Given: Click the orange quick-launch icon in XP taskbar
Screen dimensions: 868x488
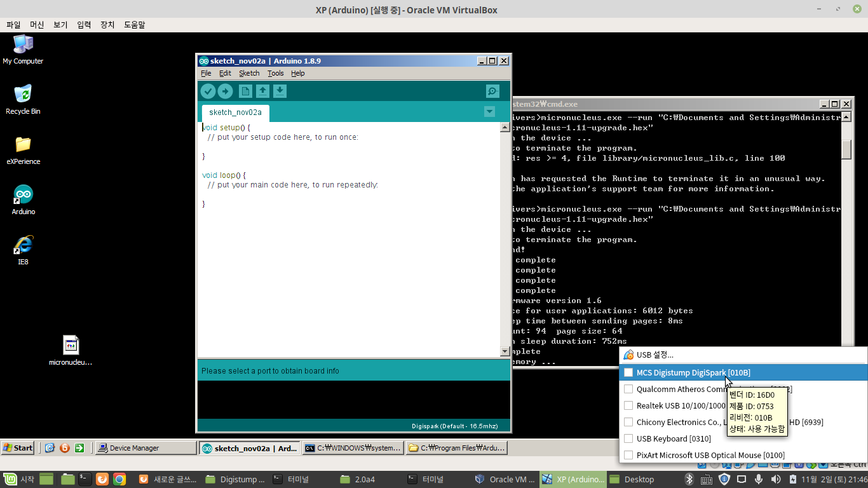Looking at the screenshot, I should 64,448.
